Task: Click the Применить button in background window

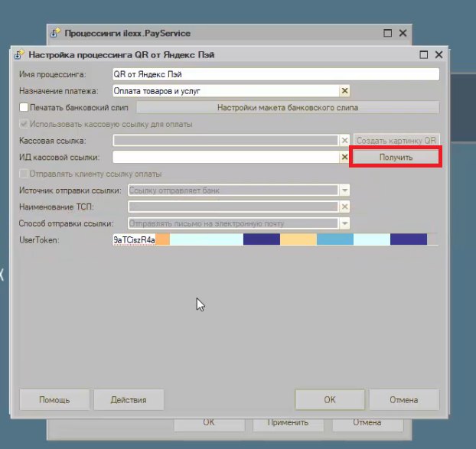Action: click(x=288, y=423)
